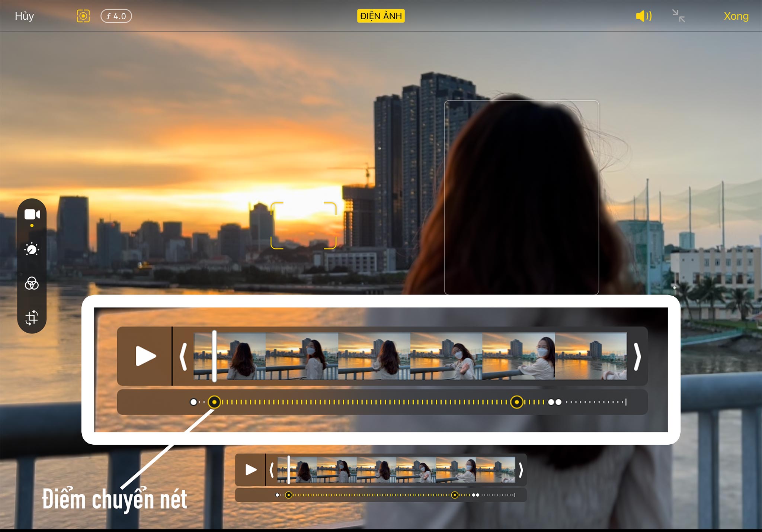
Task: Select the Crop and rotate tool
Action: tap(32, 317)
